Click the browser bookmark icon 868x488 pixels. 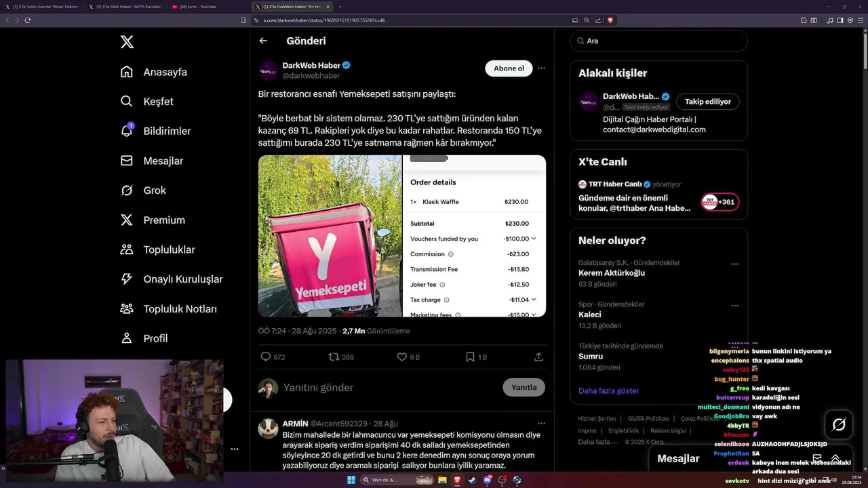pos(243,20)
